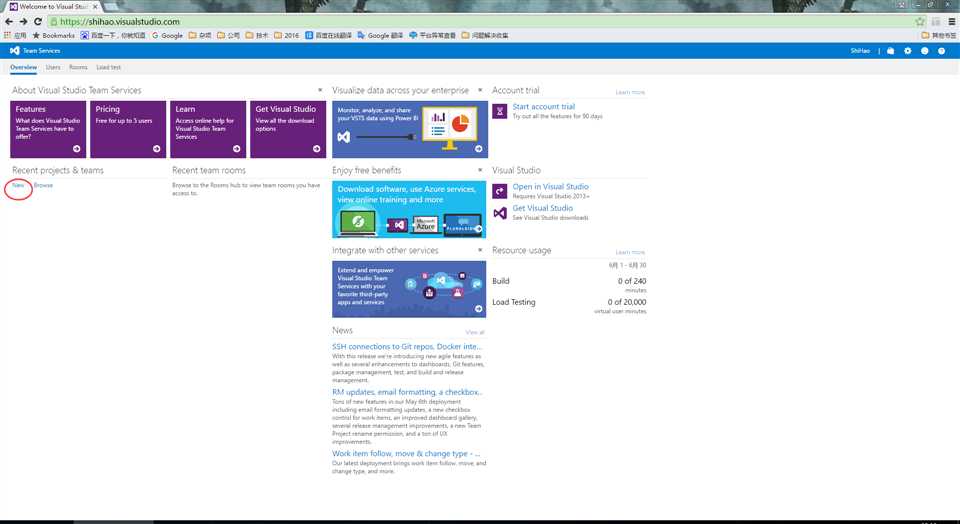Click Browse under Recent projects & teams
Screen dimensions: 960x524
[43, 185]
